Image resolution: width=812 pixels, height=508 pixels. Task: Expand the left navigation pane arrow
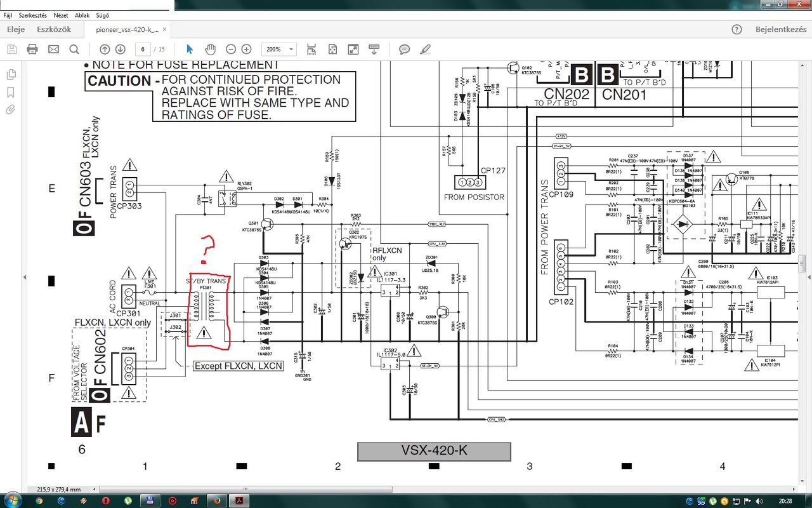pos(24,277)
